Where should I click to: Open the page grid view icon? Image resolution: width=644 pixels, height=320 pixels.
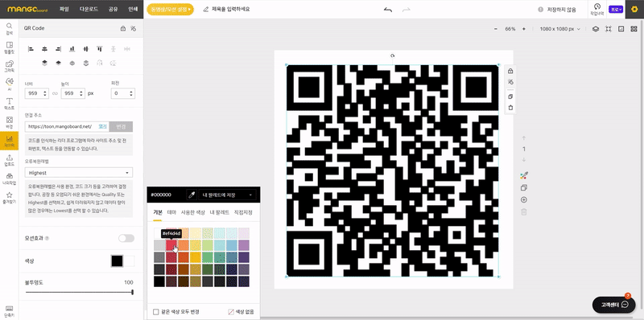click(634, 29)
